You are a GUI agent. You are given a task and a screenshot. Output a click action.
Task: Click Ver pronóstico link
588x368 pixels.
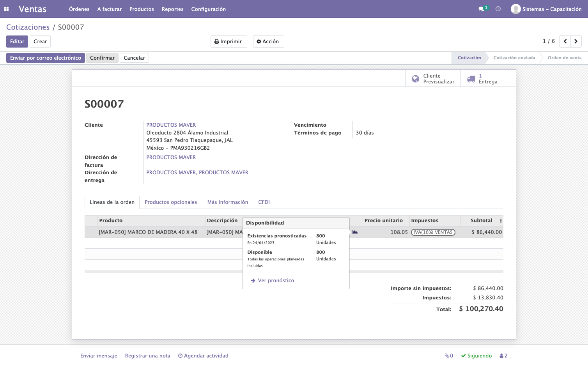coord(272,280)
